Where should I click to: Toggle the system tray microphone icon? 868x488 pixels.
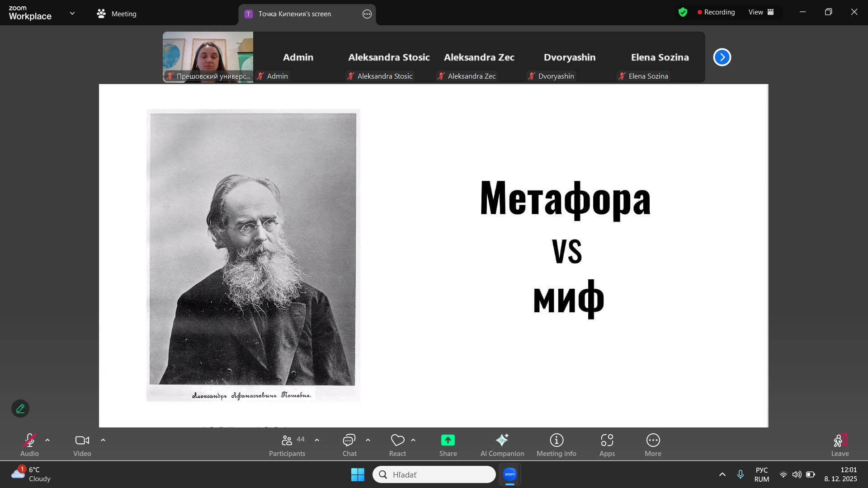[x=740, y=474]
